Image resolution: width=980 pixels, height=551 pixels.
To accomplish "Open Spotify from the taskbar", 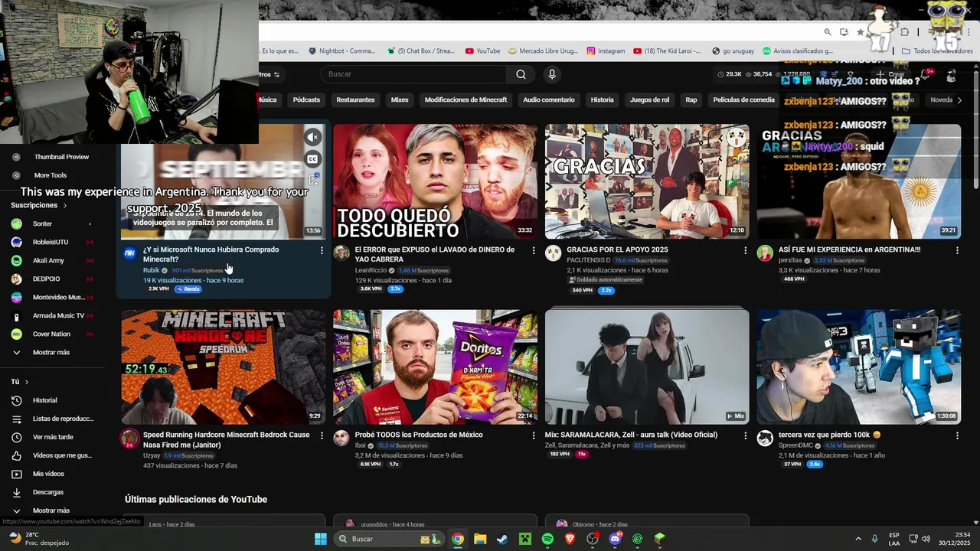I will pos(547,539).
